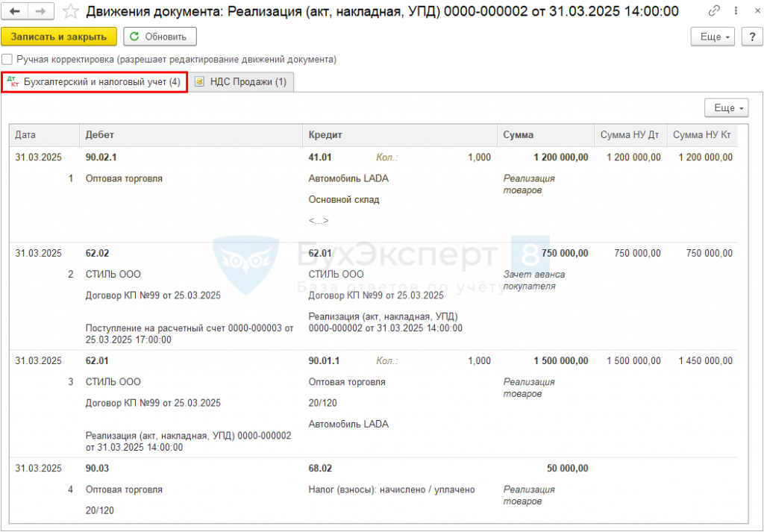Click "Автомобиль LADA" under credit 41.01
This screenshot has height=532, width=764.
point(348,179)
